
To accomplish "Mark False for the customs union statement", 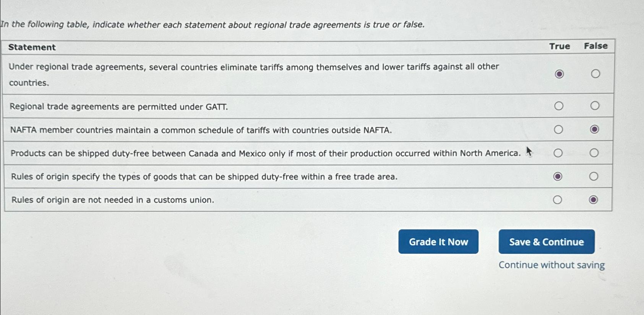I will click(595, 199).
